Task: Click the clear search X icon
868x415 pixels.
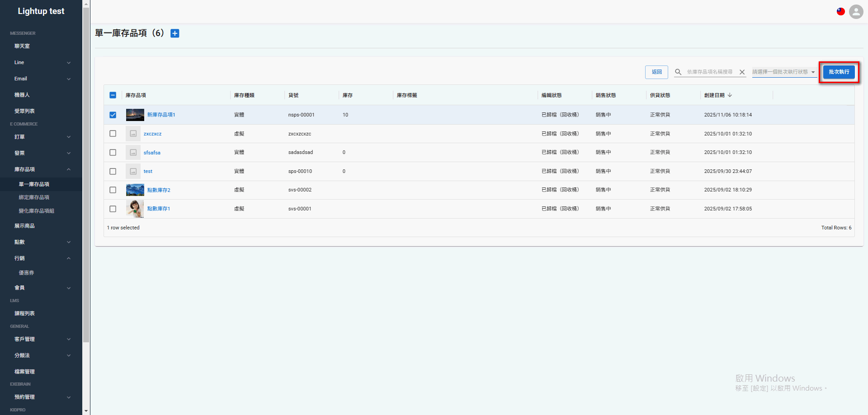Action: [x=742, y=71]
